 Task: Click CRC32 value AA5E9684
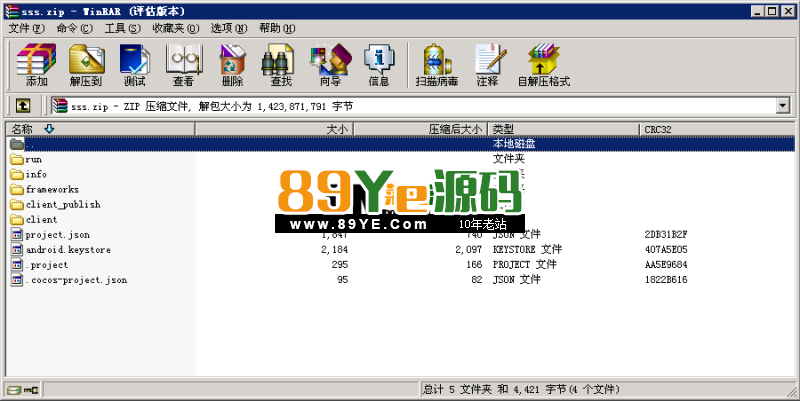click(x=666, y=265)
